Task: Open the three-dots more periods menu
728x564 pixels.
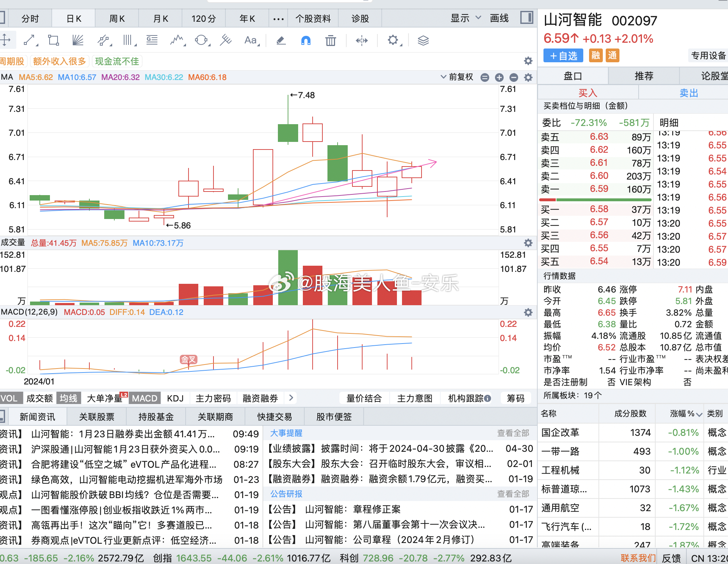Action: pos(278,18)
